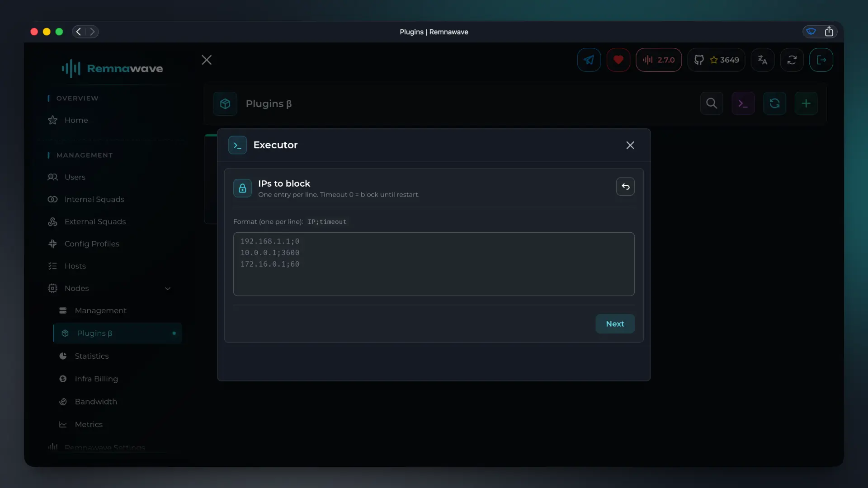The height and width of the screenshot is (488, 868).
Task: Click the back arrow in IPs to block
Action: (625, 187)
